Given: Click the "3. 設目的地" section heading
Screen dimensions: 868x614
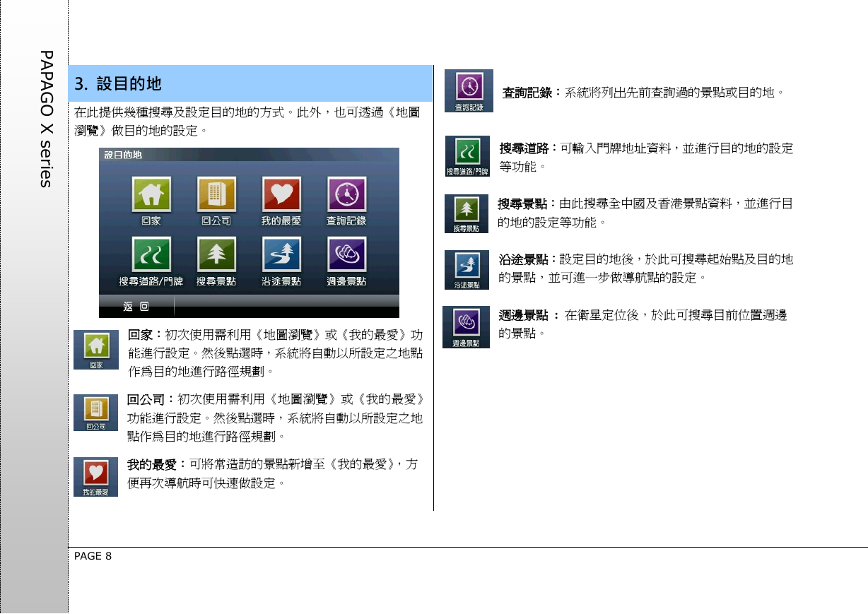Looking at the screenshot, I should click(x=118, y=85).
